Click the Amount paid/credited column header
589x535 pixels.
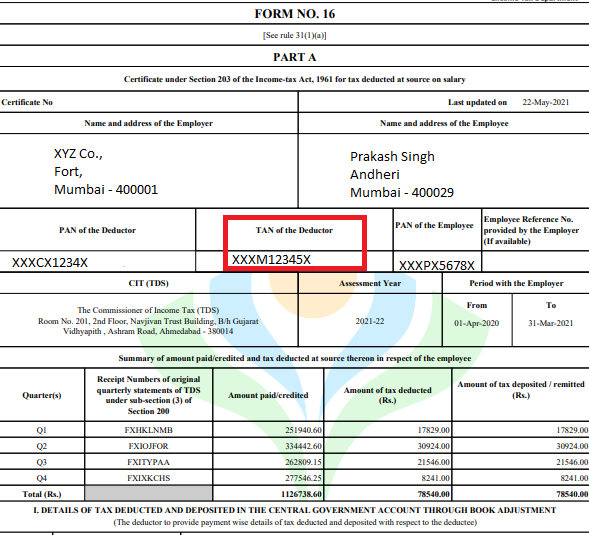click(268, 395)
